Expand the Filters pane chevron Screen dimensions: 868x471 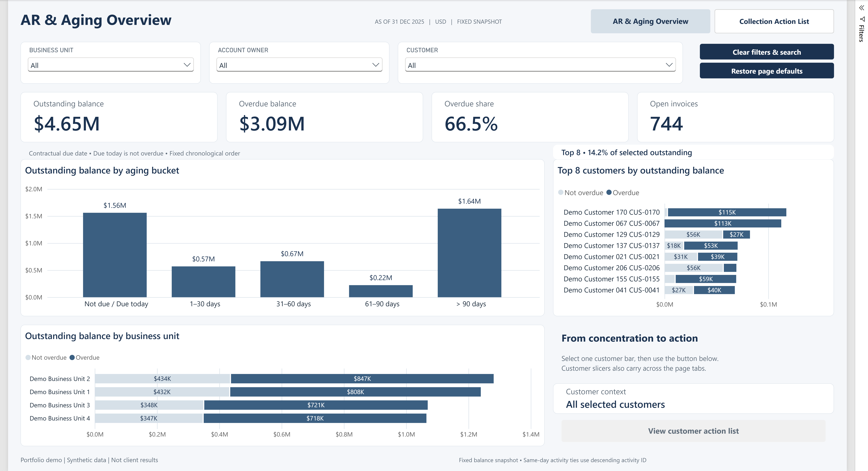861,8
